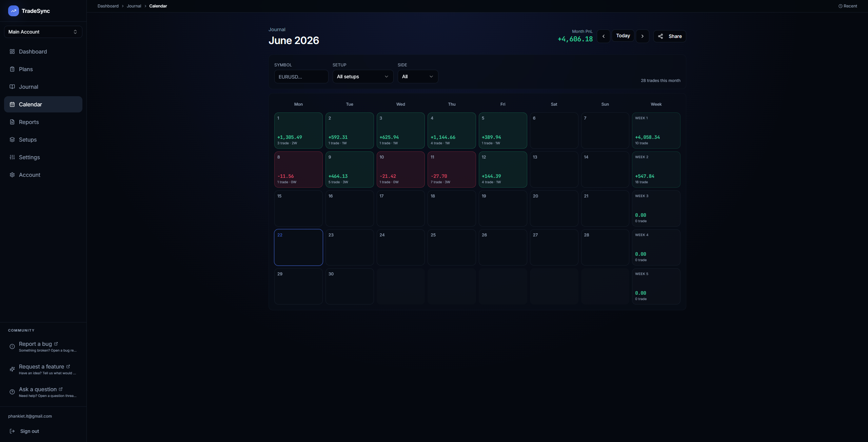Click the Reports document icon
This screenshot has height=442, width=868.
(x=12, y=122)
